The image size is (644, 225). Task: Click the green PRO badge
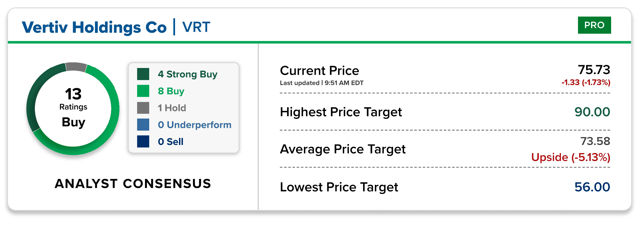594,25
